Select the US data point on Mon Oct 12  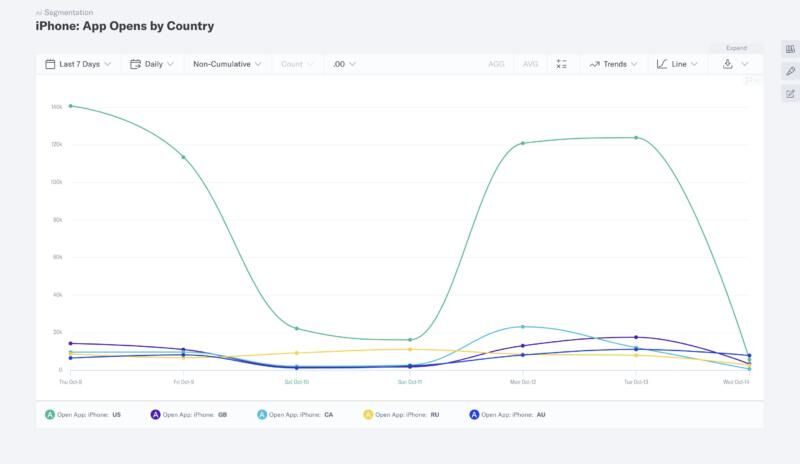pyautogui.click(x=523, y=143)
